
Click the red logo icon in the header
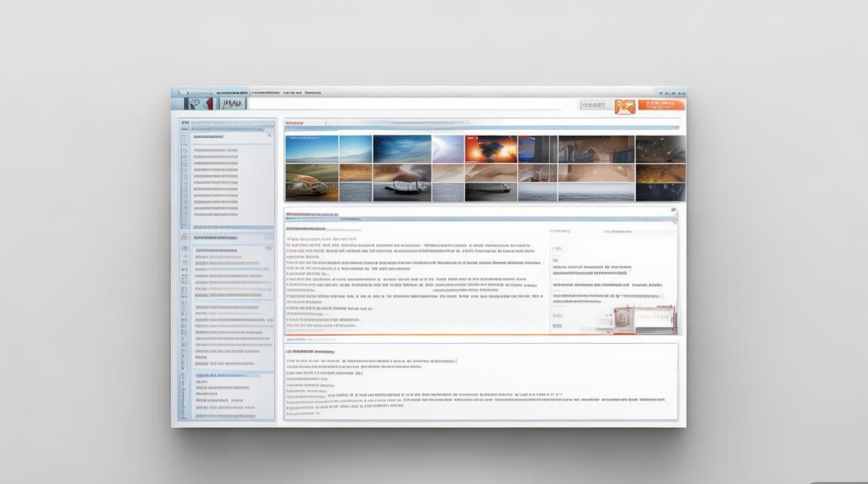point(198,103)
